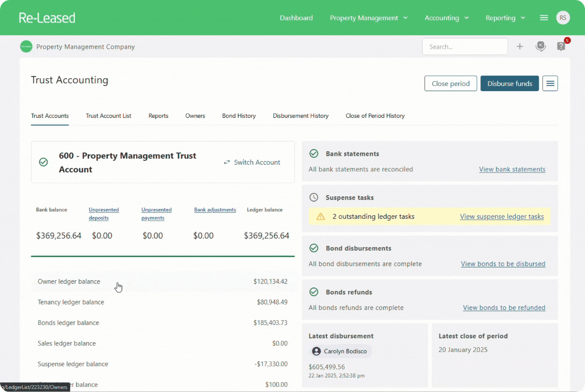
Task: Click the Suspense tasks clock icon
Action: click(x=314, y=197)
